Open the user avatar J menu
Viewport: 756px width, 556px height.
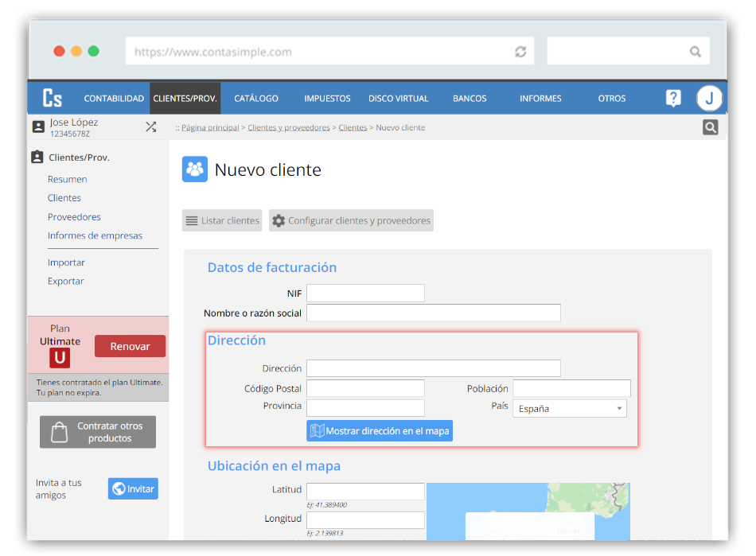pos(709,98)
